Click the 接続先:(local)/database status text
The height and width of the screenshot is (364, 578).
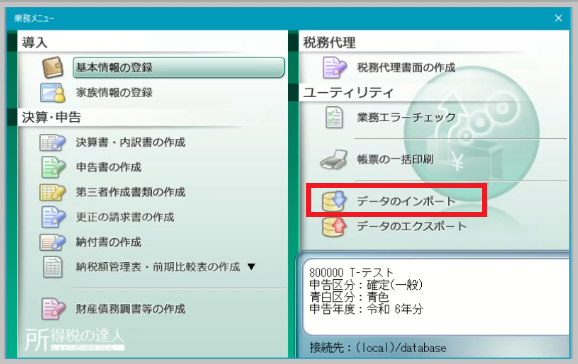(378, 347)
